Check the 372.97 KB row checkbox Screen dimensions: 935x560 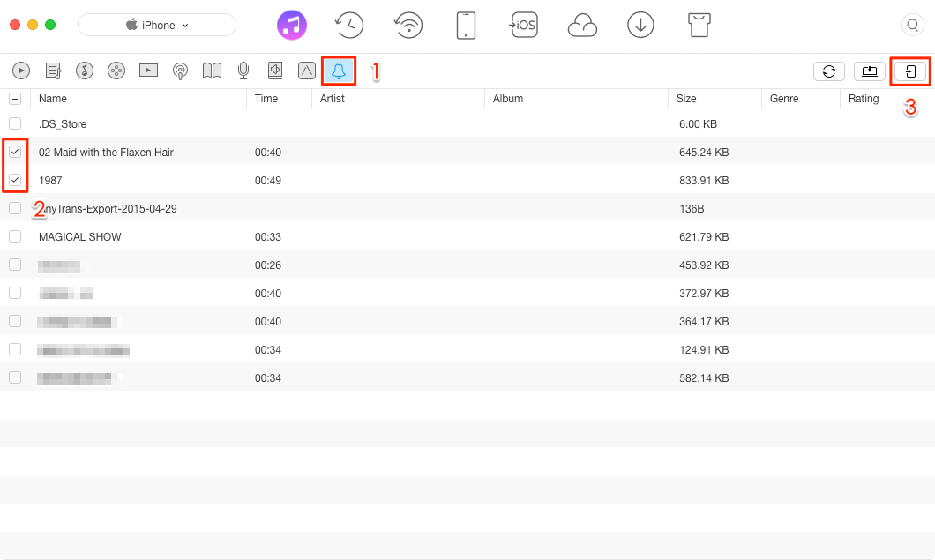pyautogui.click(x=16, y=293)
